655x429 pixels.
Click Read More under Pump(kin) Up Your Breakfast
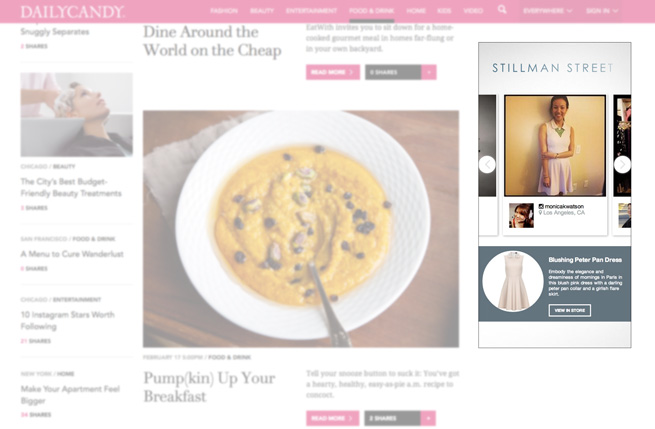[333, 418]
